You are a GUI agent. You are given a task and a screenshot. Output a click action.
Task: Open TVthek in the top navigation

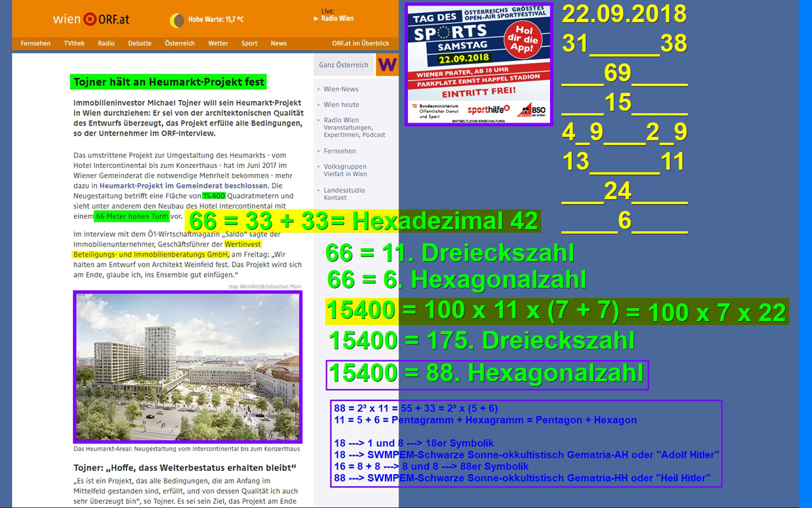click(x=74, y=43)
